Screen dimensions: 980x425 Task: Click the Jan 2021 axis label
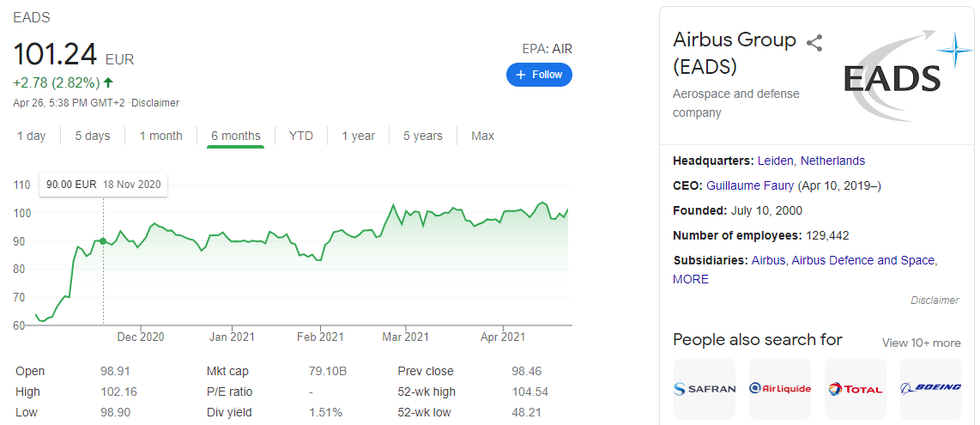(232, 337)
